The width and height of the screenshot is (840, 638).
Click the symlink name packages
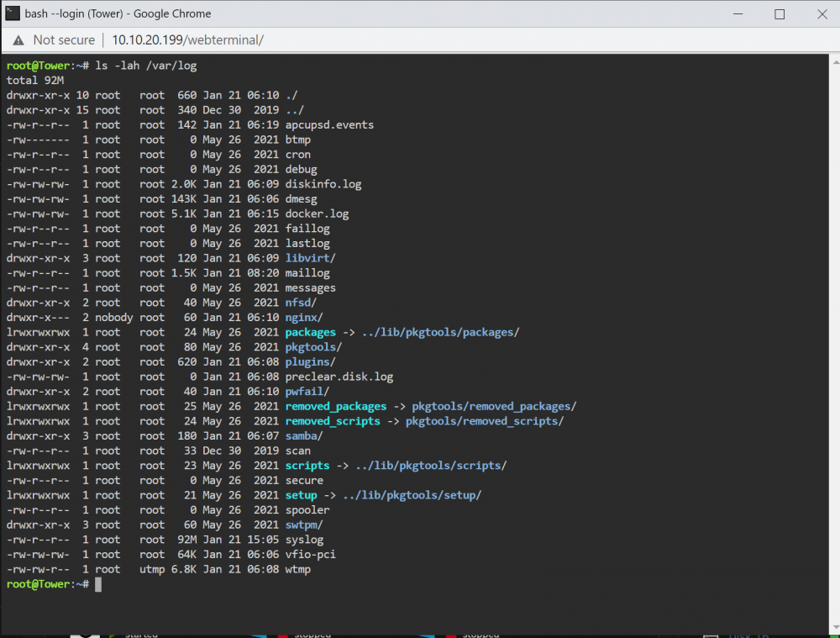[x=310, y=332]
